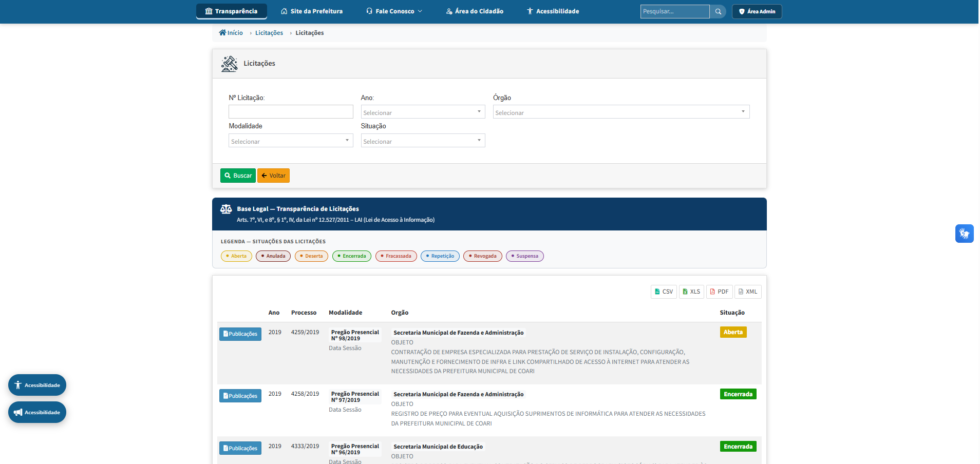Open the Órgão dropdown

point(621,112)
